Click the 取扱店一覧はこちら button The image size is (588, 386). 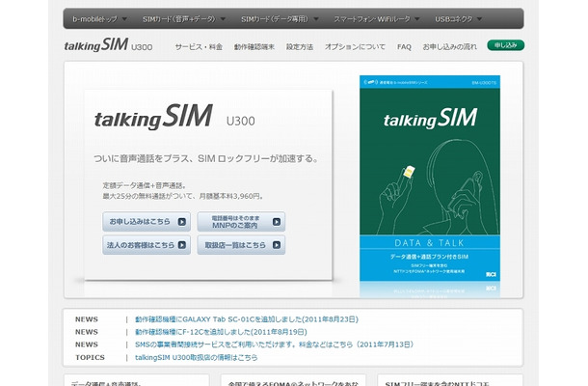click(241, 245)
